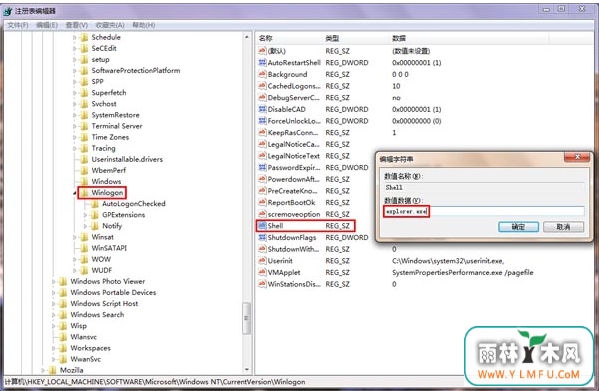The image size is (599, 391).
Task: Click the 类型 column header
Action: (356, 39)
